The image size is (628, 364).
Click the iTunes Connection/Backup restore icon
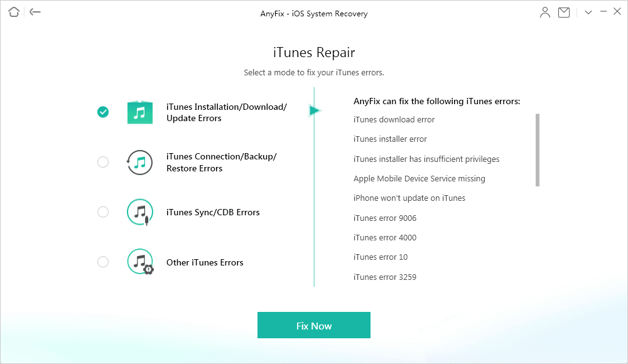click(x=139, y=162)
